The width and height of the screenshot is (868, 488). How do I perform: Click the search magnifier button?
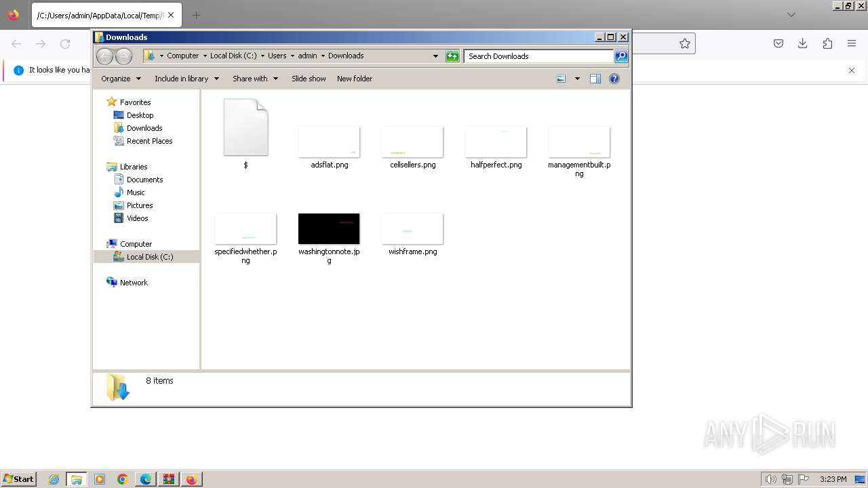pyautogui.click(x=621, y=56)
